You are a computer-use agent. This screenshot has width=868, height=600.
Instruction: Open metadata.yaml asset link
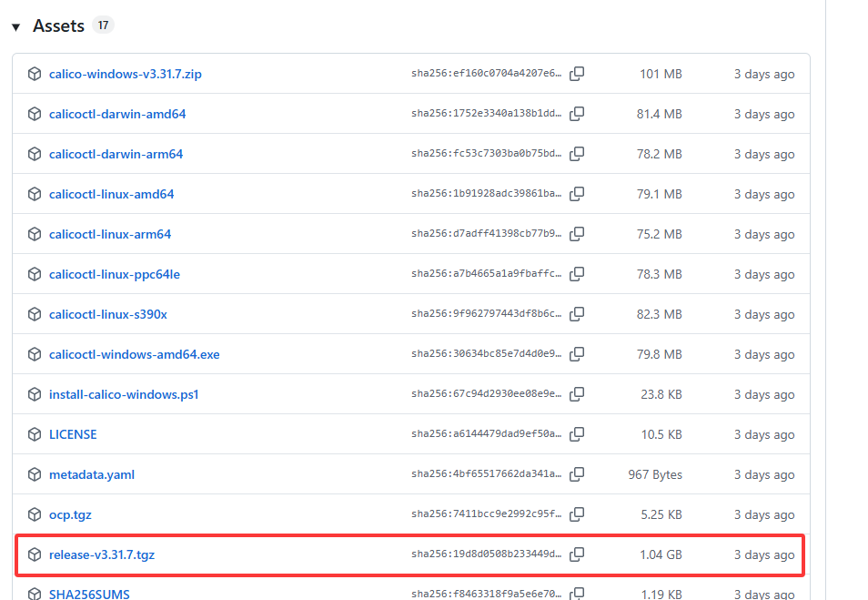91,474
